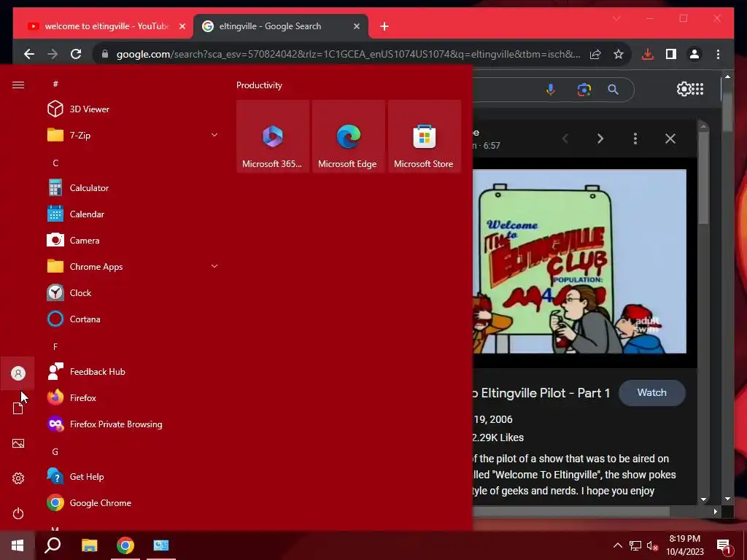Image resolution: width=747 pixels, height=560 pixels.
Task: Open the Get Help app
Action: click(133, 477)
